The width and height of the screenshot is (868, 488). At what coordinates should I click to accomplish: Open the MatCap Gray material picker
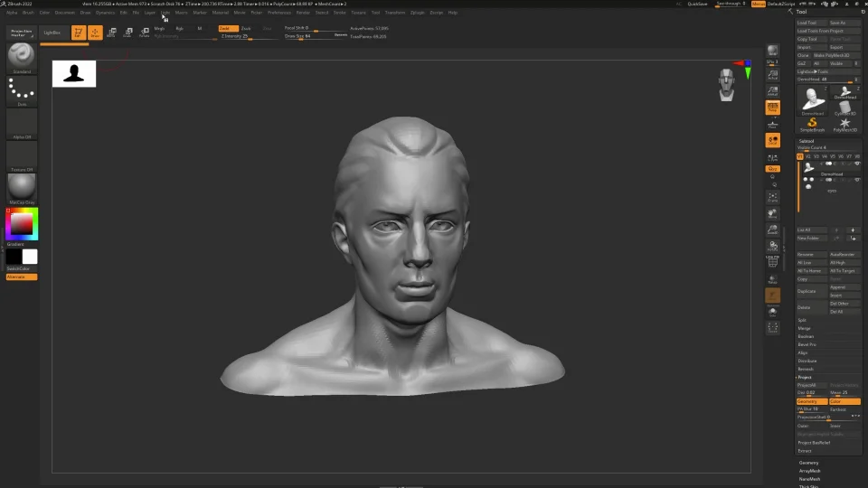pyautogui.click(x=21, y=187)
